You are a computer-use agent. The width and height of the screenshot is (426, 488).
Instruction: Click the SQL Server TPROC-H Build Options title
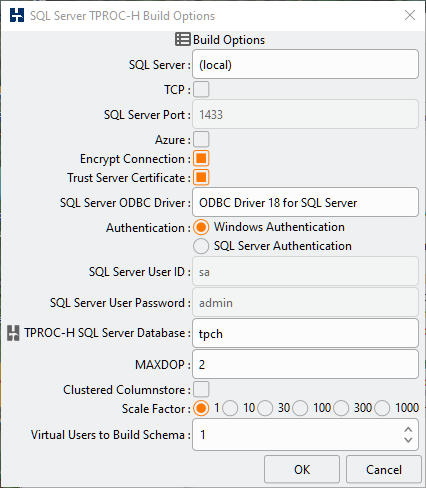point(122,16)
